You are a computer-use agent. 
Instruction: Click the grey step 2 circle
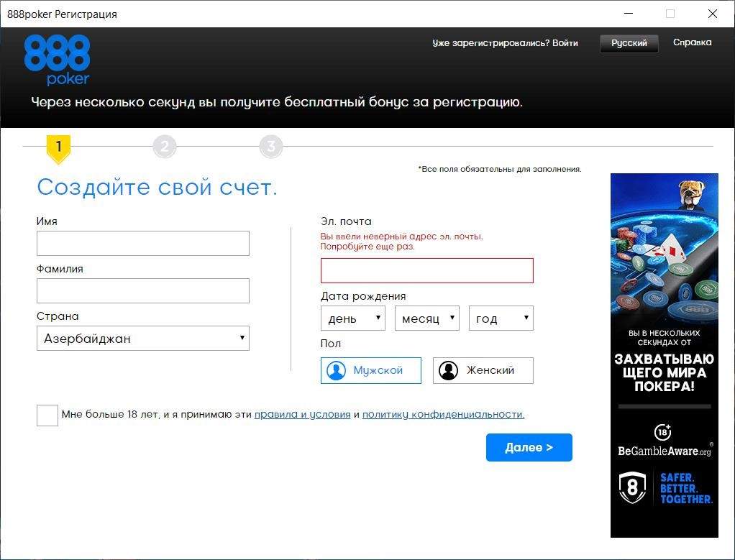point(165,147)
